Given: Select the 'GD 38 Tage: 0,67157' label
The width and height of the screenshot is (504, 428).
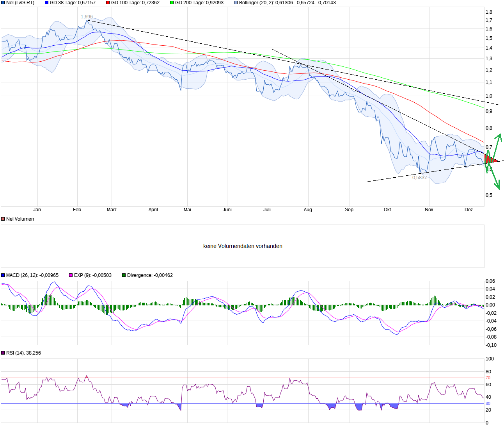Looking at the screenshot, I should 73,3.
